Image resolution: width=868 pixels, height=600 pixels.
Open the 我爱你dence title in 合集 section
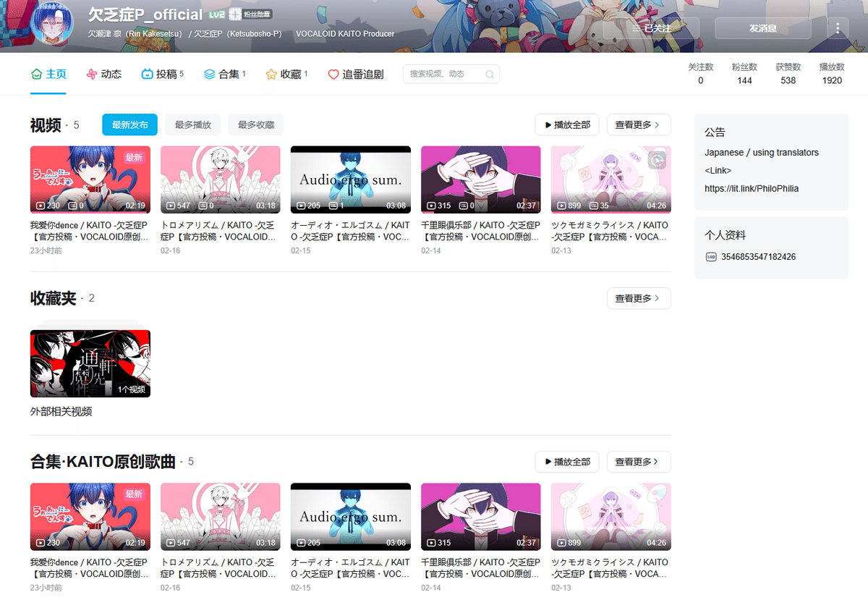90,568
